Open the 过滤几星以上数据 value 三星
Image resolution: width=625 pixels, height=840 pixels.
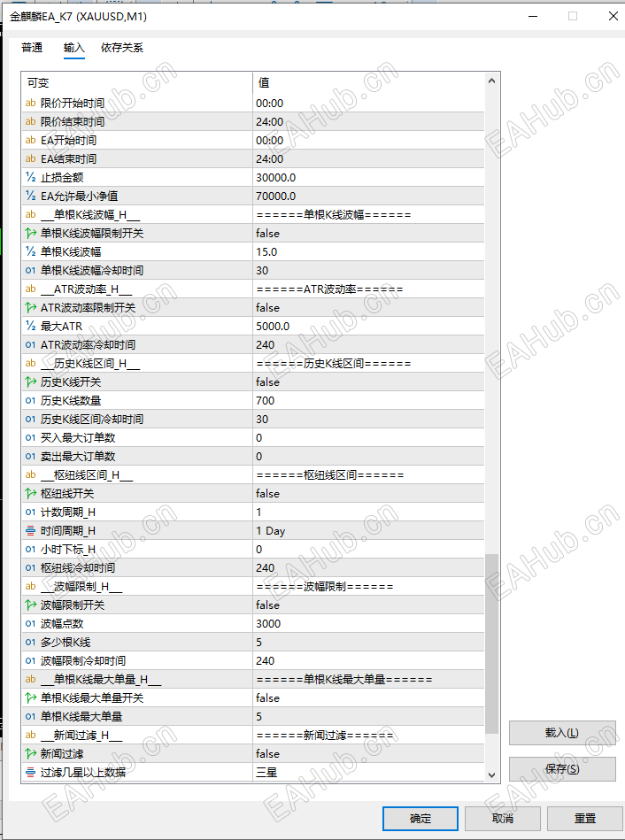click(266, 772)
